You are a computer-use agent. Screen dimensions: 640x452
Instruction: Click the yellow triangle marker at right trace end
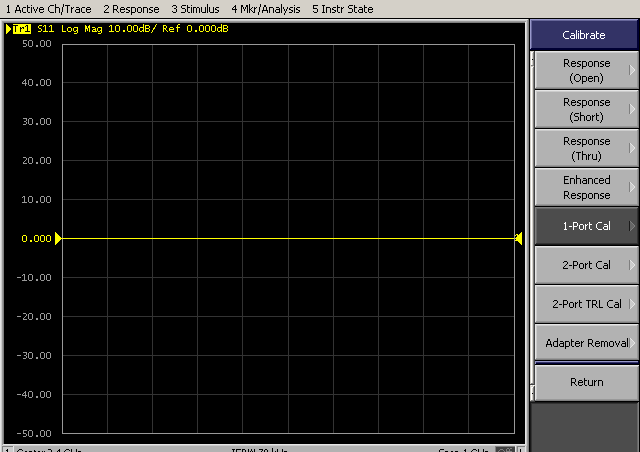(x=518, y=238)
